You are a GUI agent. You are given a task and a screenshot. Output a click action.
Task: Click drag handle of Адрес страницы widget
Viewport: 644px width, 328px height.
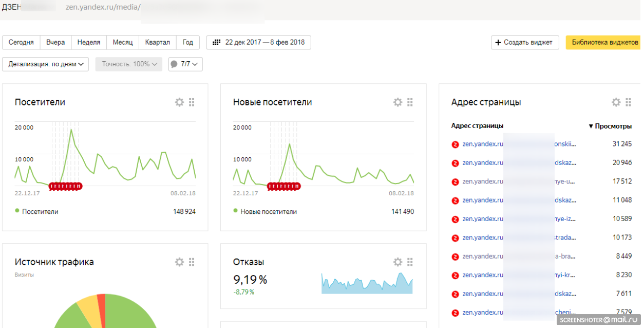tap(628, 102)
